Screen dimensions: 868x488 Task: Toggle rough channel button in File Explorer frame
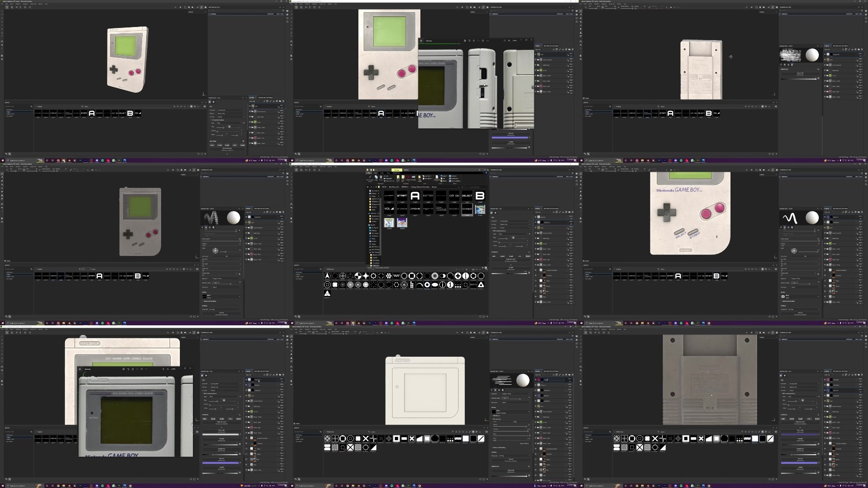click(511, 256)
